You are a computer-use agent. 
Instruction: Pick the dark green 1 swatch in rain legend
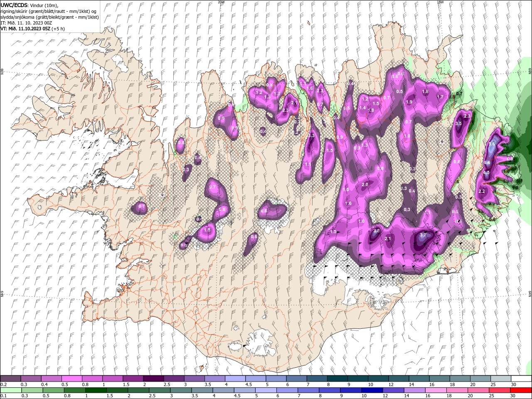coord(96,390)
